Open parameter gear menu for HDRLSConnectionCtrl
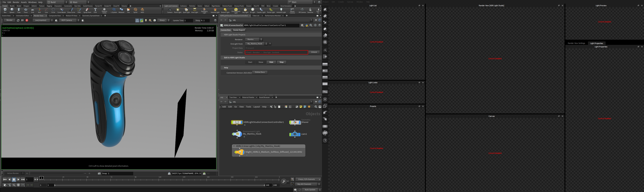This screenshot has width=644, height=192. click(x=302, y=25)
